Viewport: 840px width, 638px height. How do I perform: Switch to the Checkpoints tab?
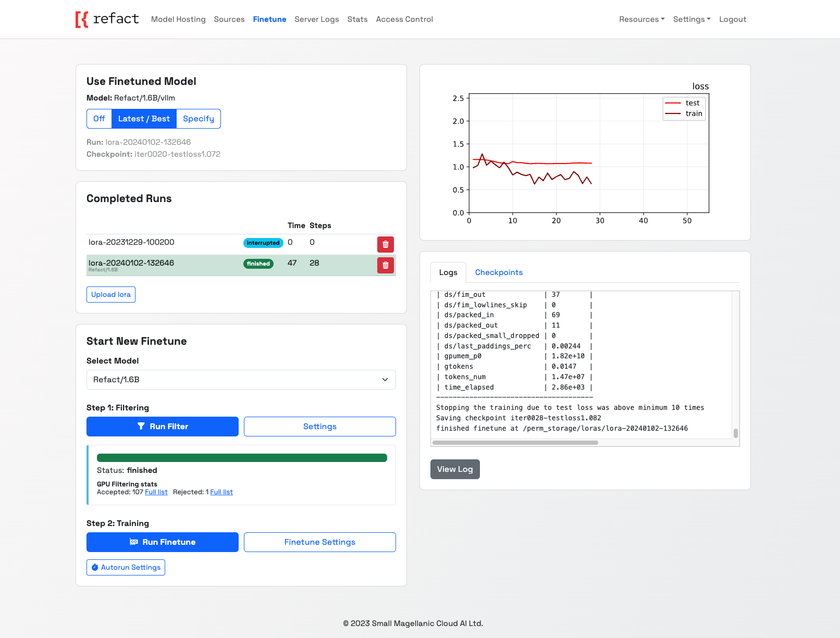coord(498,272)
